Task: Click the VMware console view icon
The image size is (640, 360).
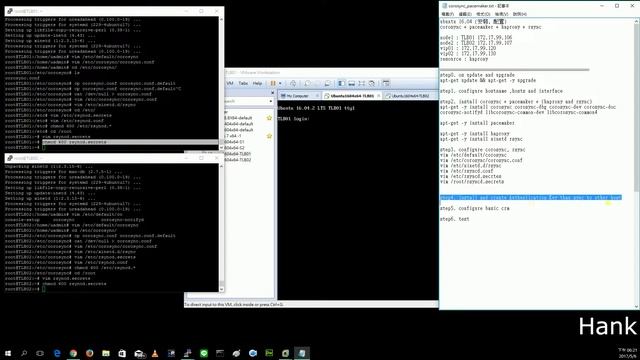Action: pyautogui.click(x=386, y=83)
